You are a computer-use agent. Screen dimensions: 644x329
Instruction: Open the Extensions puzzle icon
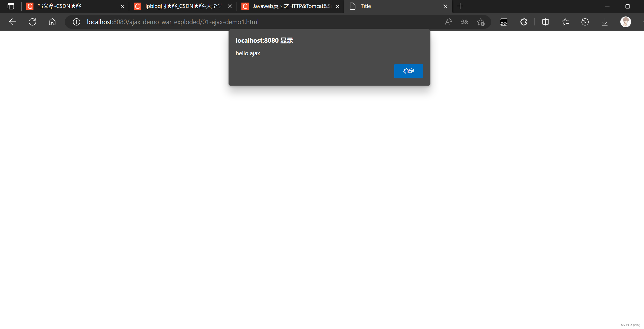524,22
